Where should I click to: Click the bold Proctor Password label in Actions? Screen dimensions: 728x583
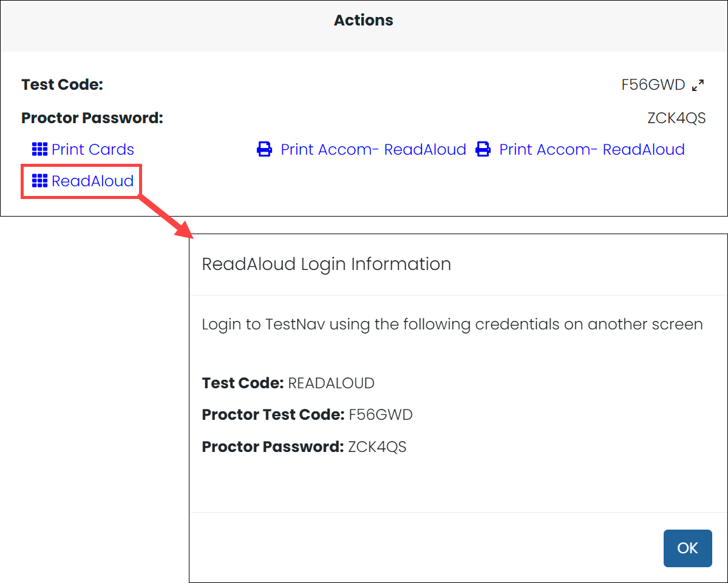(x=92, y=118)
